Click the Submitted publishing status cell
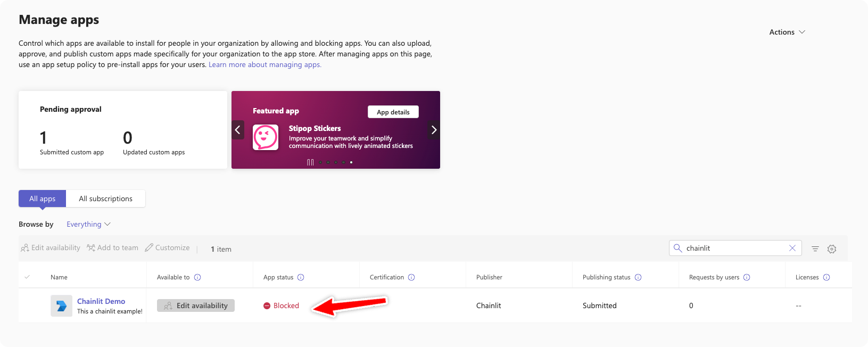This screenshot has width=868, height=347. 600,305
